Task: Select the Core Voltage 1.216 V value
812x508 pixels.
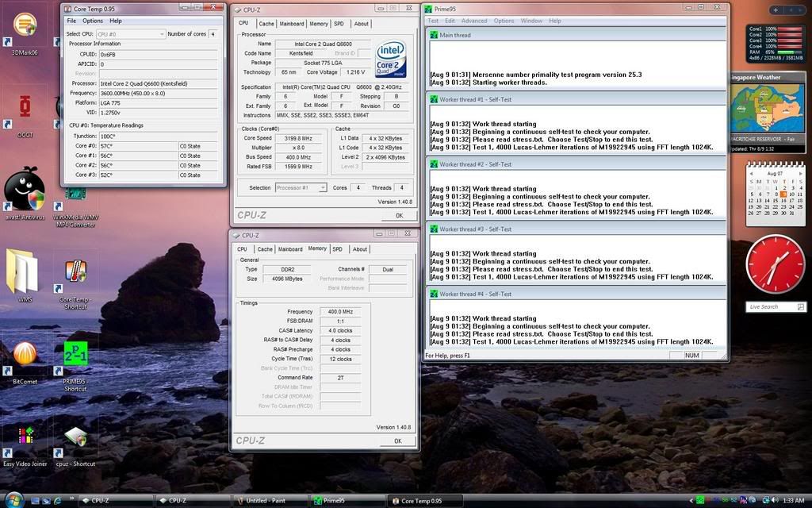Action: tap(355, 72)
